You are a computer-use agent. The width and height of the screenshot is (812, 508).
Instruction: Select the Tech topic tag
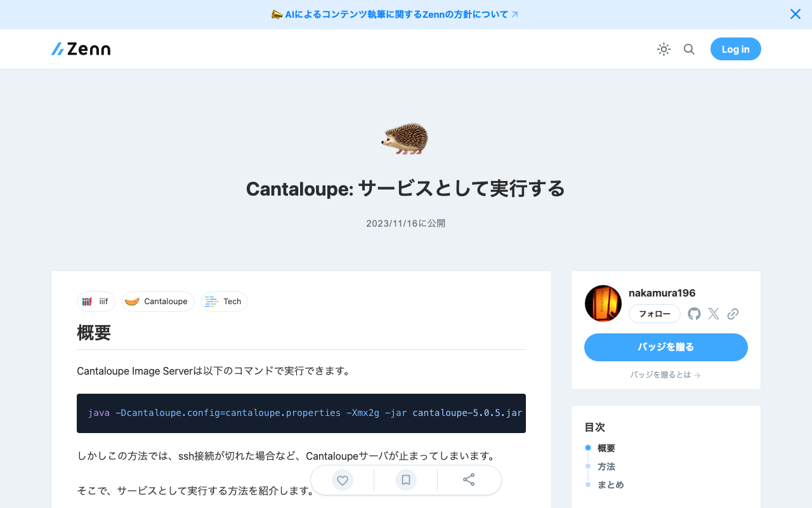coord(224,302)
